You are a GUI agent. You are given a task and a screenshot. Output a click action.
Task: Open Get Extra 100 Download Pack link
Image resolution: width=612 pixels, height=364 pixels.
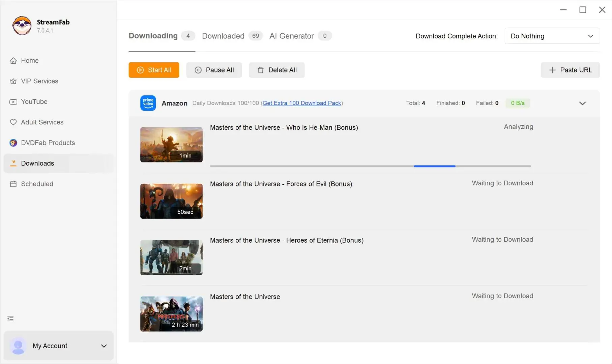[301, 103]
